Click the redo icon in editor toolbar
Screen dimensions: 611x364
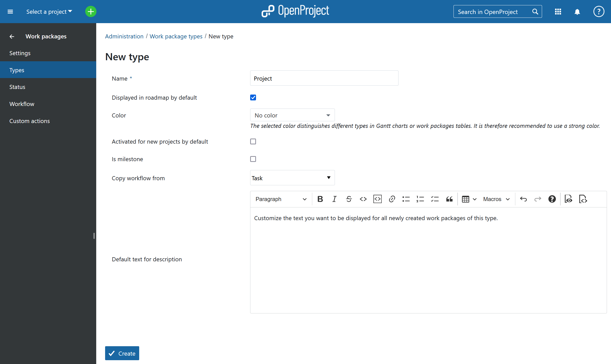pos(537,199)
